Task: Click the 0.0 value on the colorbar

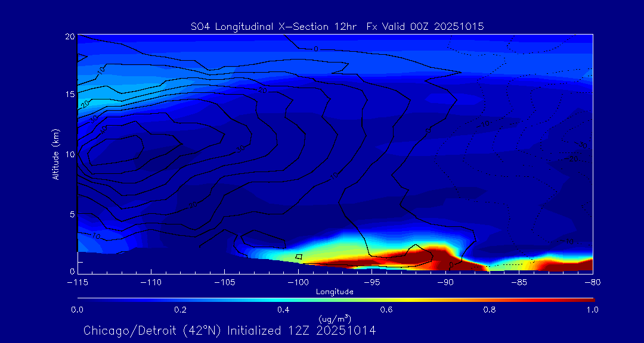Action: 78,310
